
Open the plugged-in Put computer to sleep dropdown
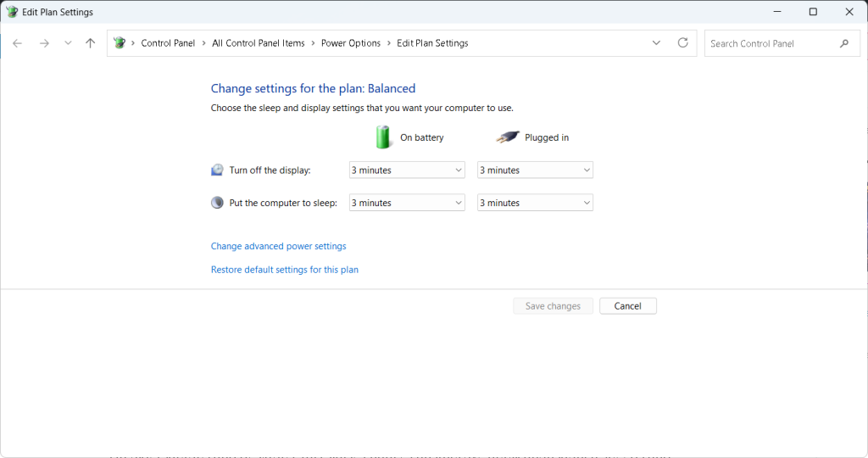[536, 203]
